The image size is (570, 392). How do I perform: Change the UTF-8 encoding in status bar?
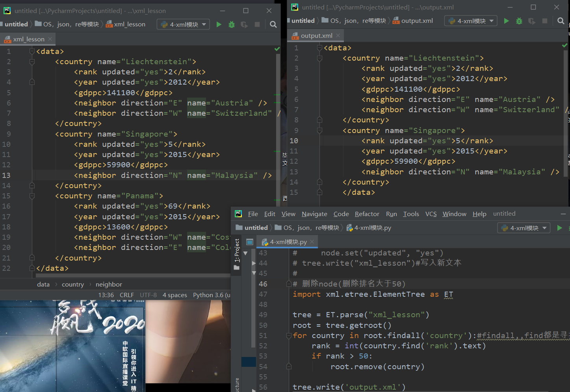pos(148,295)
